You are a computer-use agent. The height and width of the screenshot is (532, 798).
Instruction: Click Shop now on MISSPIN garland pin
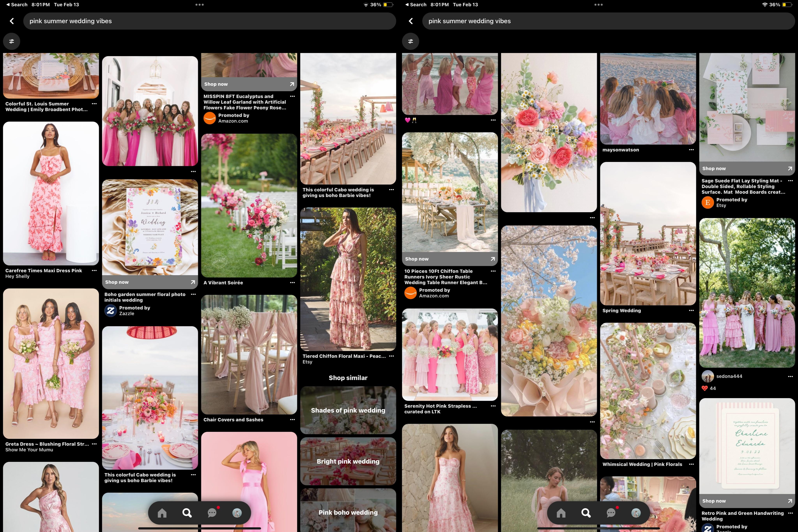coord(249,84)
